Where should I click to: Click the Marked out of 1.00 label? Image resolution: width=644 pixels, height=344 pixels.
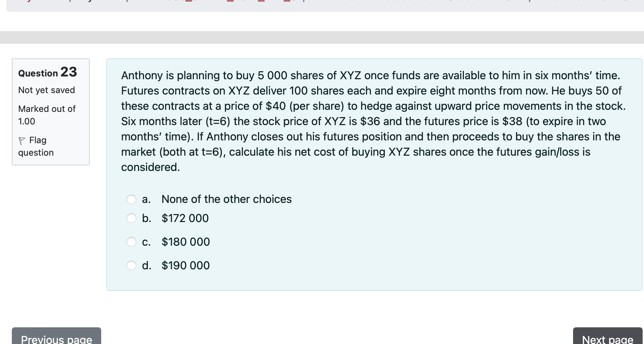(47, 115)
